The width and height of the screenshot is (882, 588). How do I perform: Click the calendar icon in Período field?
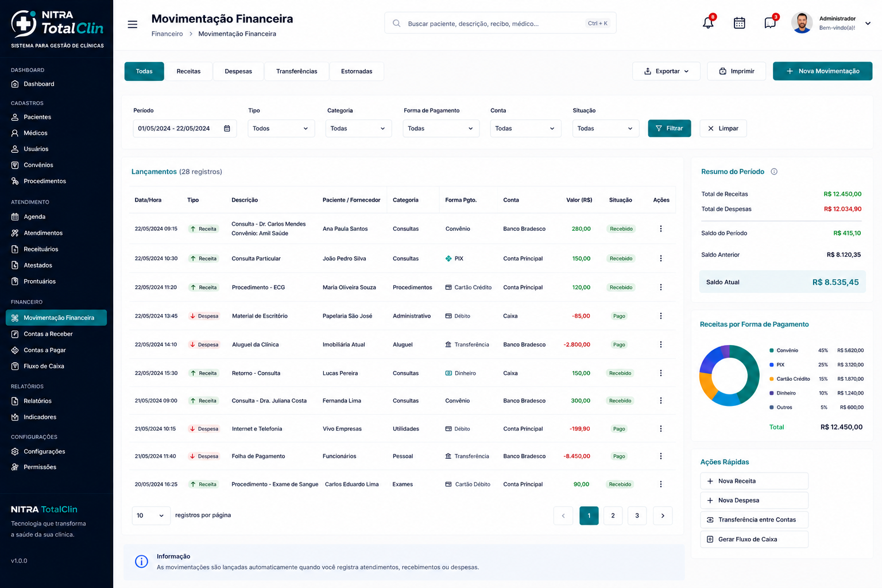click(x=227, y=129)
